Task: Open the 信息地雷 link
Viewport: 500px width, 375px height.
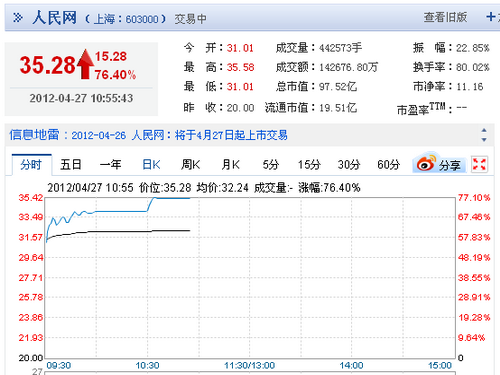Action: [x=34, y=135]
